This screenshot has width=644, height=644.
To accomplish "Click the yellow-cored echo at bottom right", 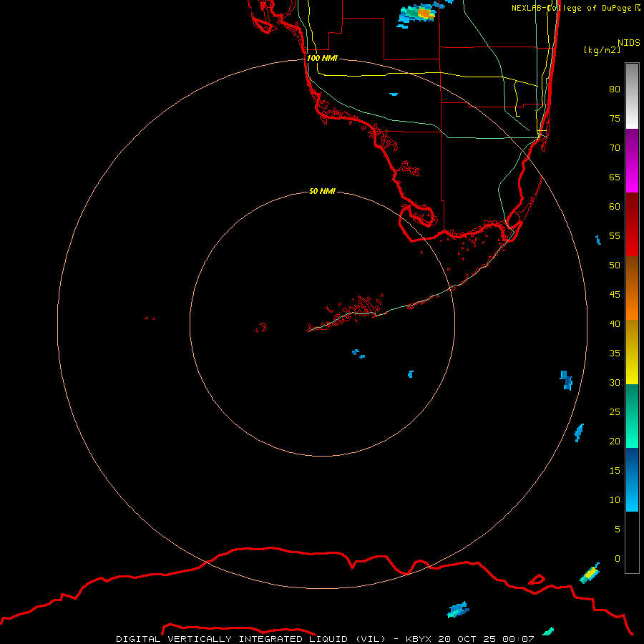I will 590,573.
